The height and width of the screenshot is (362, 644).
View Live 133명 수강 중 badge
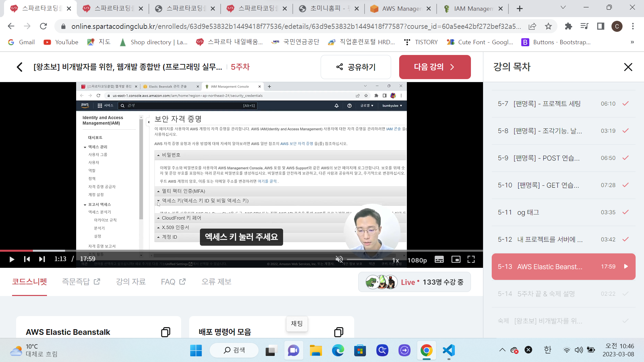(414, 282)
